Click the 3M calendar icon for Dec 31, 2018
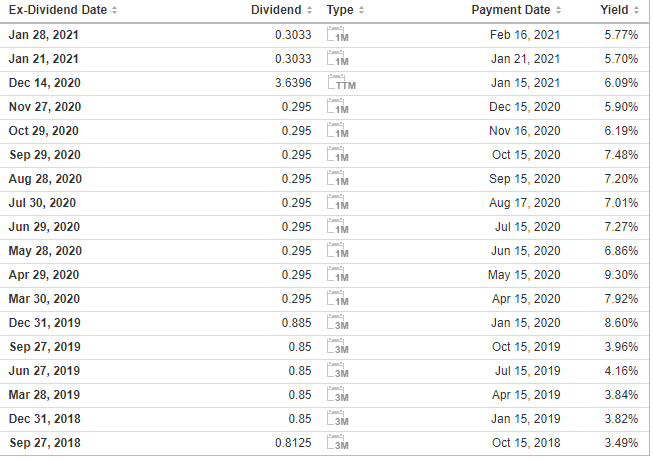 pyautogui.click(x=338, y=419)
